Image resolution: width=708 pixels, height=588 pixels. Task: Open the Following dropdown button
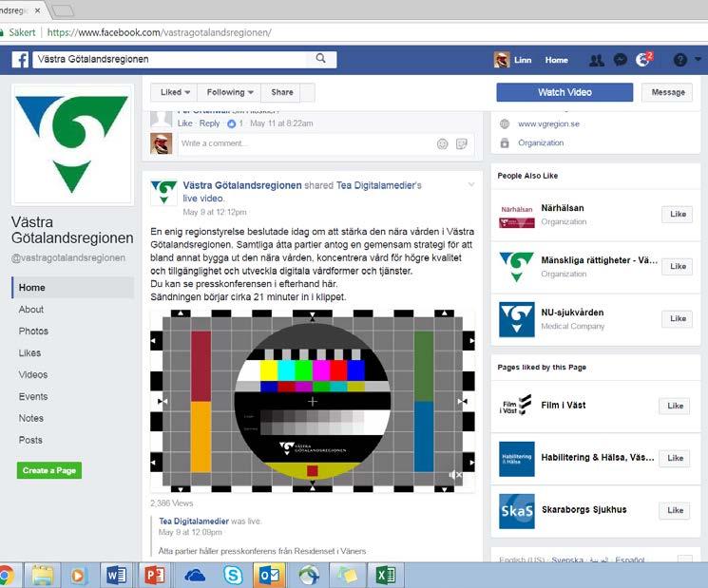click(229, 92)
